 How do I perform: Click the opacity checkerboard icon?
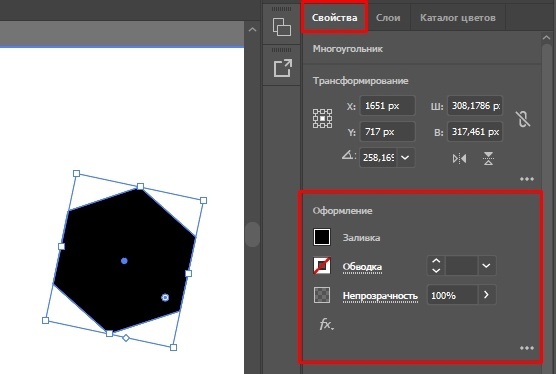322,295
